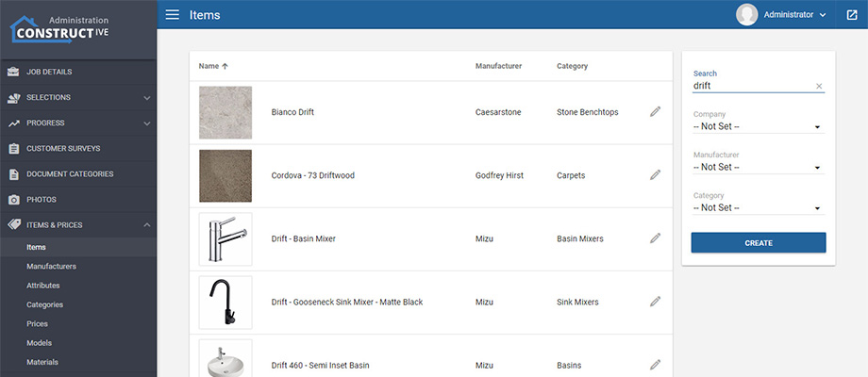This screenshot has height=377, width=868.
Task: Edit the Drift - Basin Mixer item
Action: (655, 238)
